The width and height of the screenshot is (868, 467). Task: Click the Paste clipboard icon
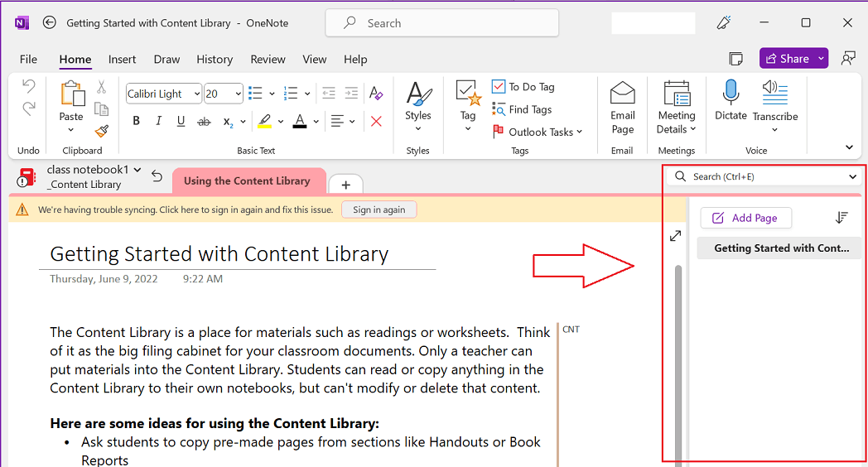(72, 94)
